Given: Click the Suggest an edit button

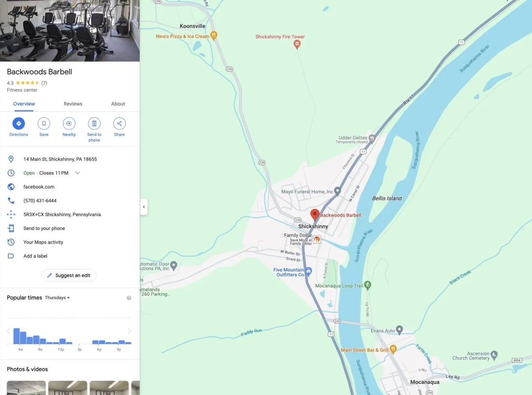Looking at the screenshot, I should point(69,275).
